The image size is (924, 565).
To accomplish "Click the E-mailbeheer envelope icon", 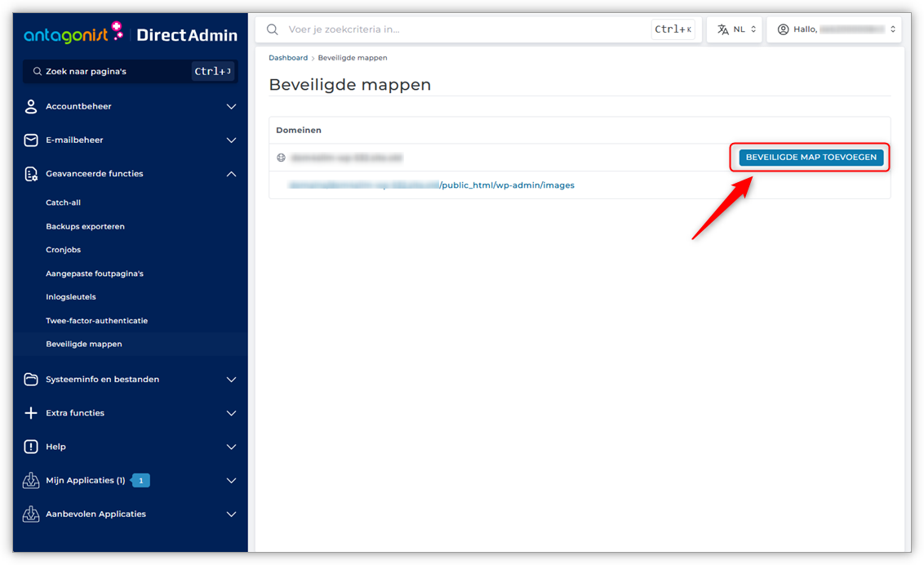I will pos(31,140).
